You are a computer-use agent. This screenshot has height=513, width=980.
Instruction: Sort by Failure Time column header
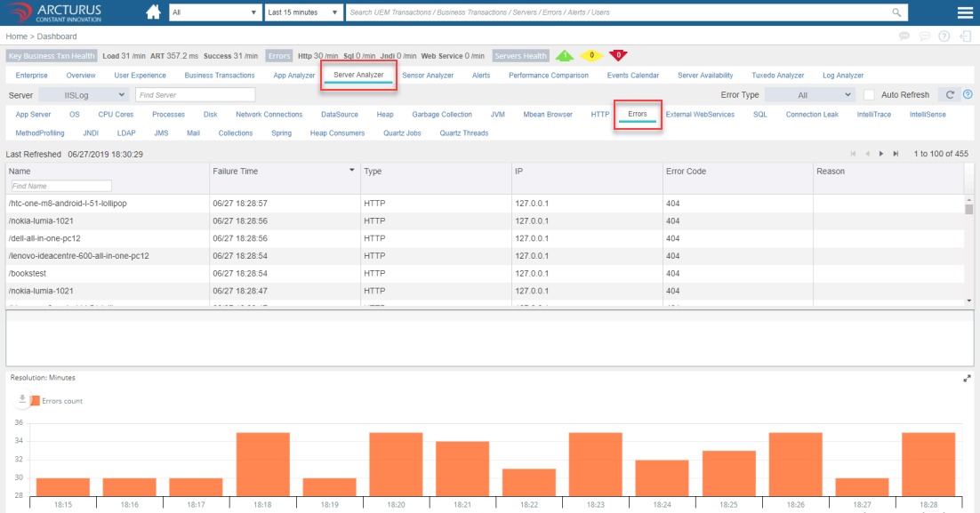click(x=236, y=171)
